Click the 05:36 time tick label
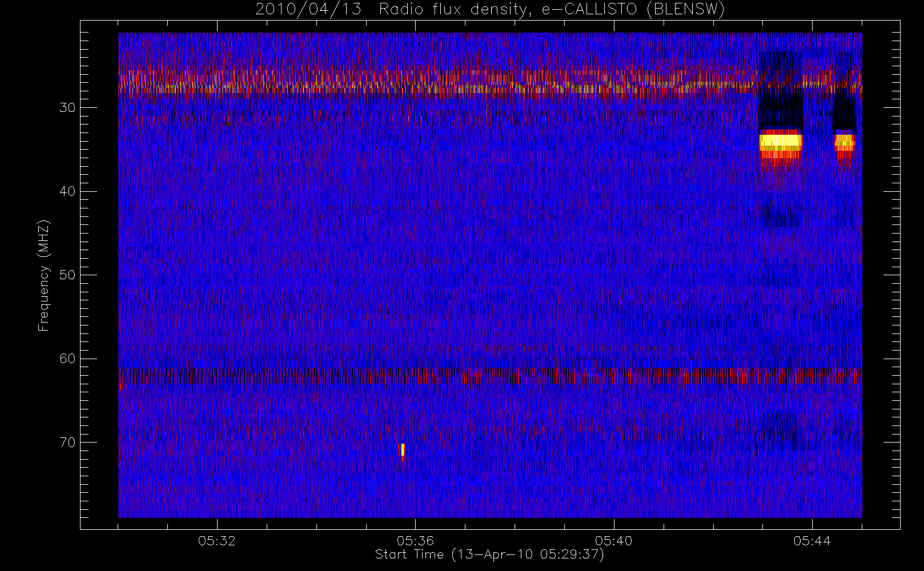 tap(415, 541)
